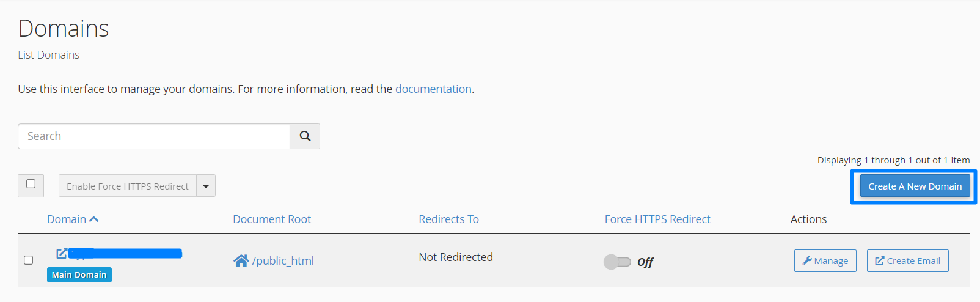
Task: Check the main domain row checkbox
Action: point(29,260)
